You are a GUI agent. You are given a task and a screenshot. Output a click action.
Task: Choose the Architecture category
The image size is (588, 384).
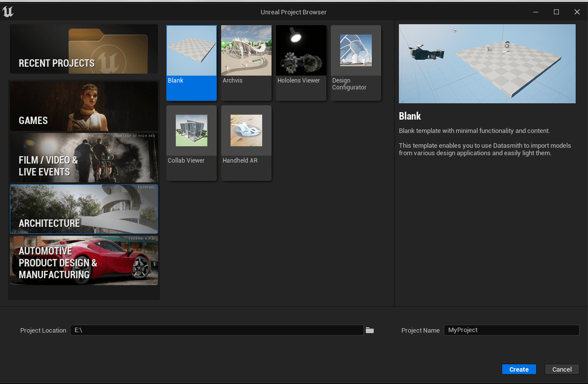(84, 209)
